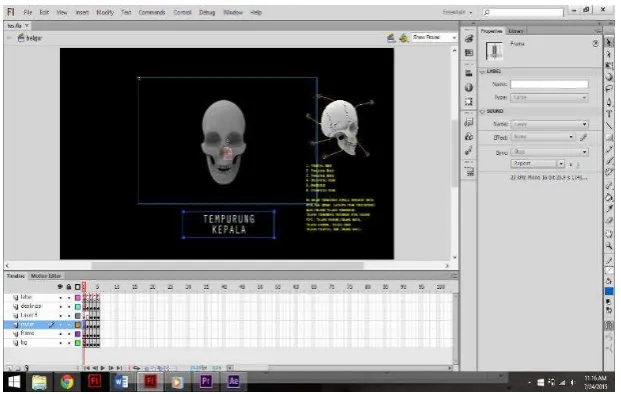Open the label Type dropdown
This screenshot has width=621, height=394.
549,97
